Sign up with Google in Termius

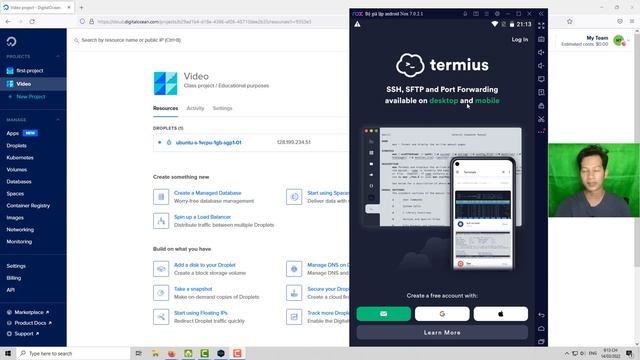pos(442,314)
